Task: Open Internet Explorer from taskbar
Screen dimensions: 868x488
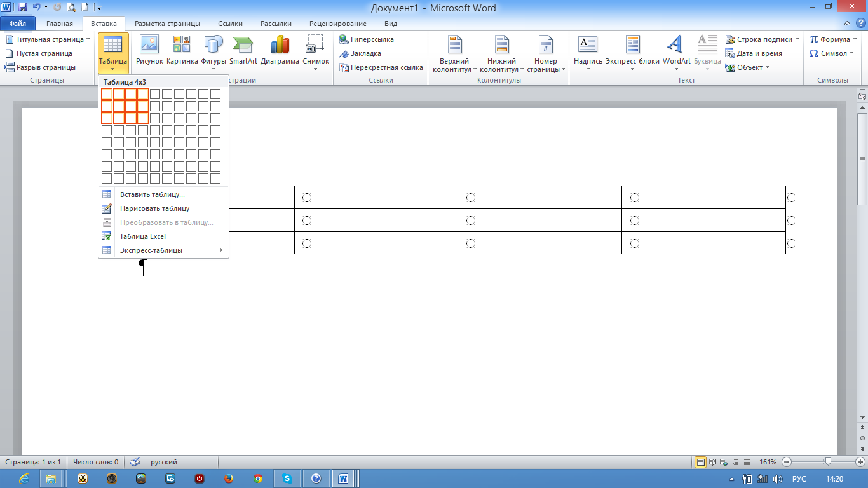Action: pyautogui.click(x=24, y=478)
